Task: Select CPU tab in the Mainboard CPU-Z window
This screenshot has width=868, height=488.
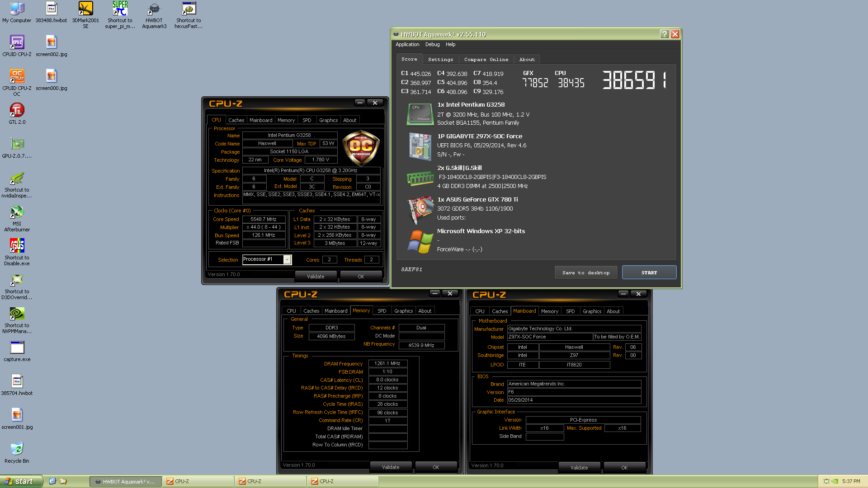Action: pos(480,311)
